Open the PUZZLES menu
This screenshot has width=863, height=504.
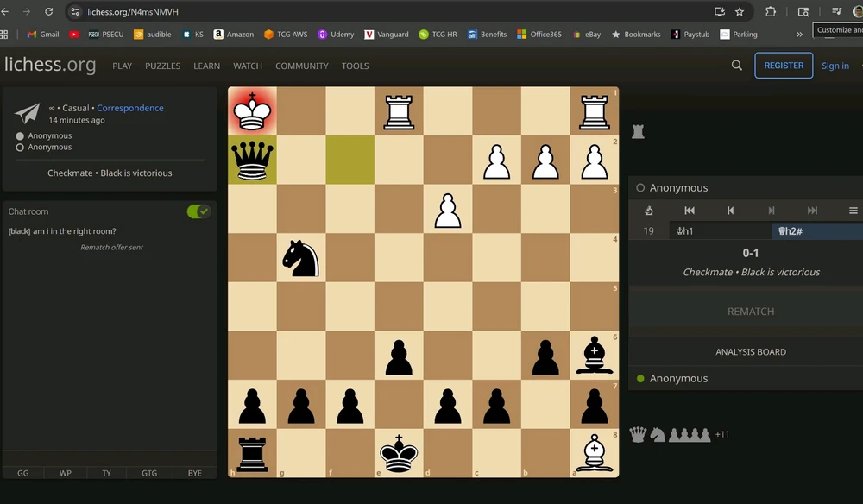tap(162, 66)
